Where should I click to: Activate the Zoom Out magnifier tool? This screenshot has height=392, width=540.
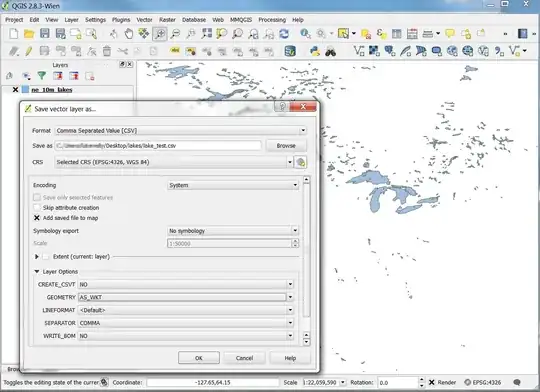coord(176,34)
